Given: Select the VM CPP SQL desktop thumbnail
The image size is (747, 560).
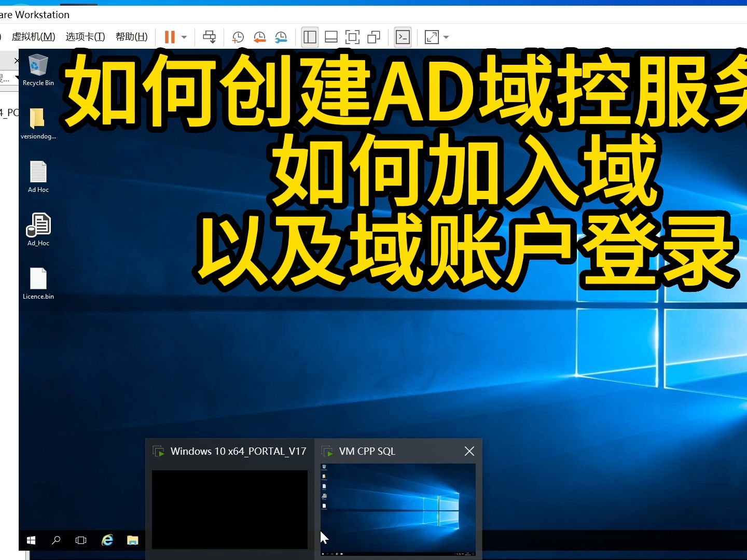Looking at the screenshot, I should click(398, 510).
